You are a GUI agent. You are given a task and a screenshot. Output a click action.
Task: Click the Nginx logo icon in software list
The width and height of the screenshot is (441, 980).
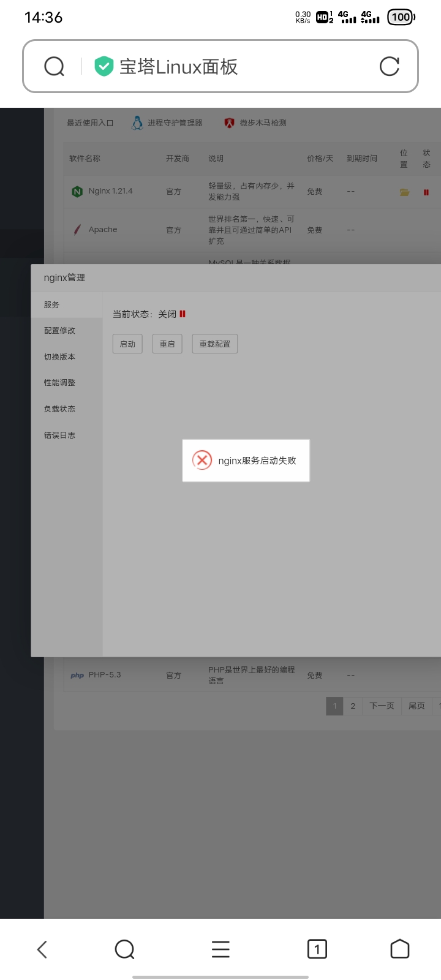pyautogui.click(x=77, y=192)
